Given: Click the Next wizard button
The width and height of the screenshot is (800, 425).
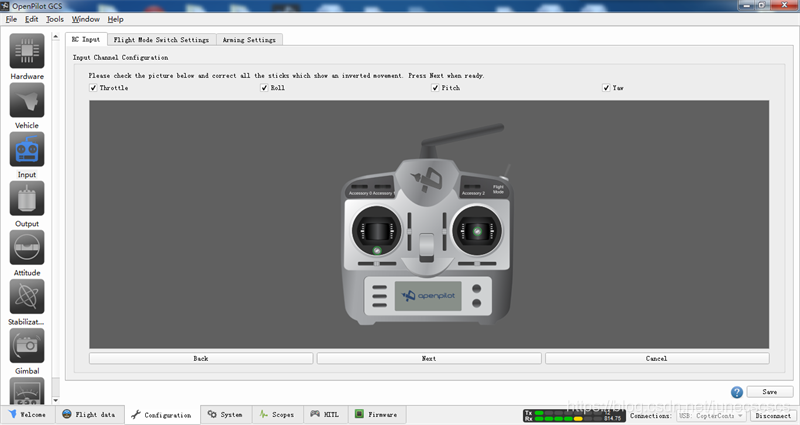Looking at the screenshot, I should [429, 359].
